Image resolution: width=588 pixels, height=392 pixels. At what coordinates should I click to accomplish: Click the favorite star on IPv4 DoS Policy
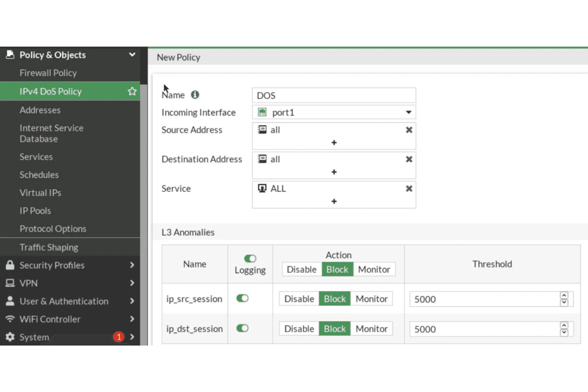pos(132,91)
